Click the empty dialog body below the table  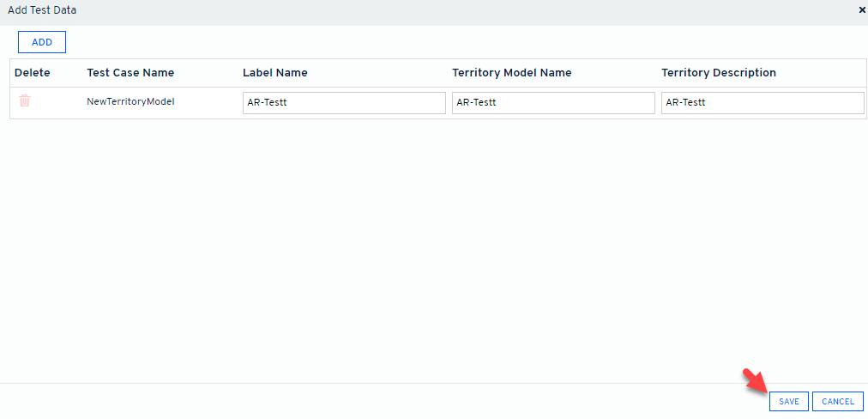click(x=429, y=249)
